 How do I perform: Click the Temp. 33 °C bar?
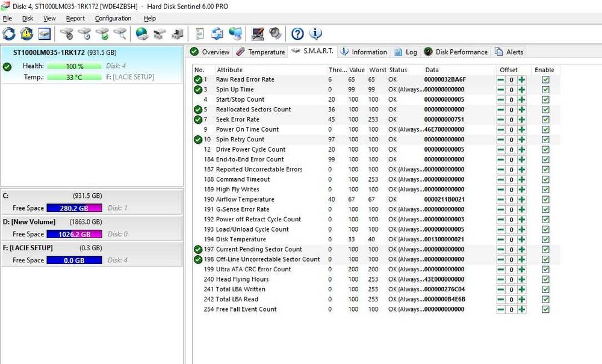point(75,78)
